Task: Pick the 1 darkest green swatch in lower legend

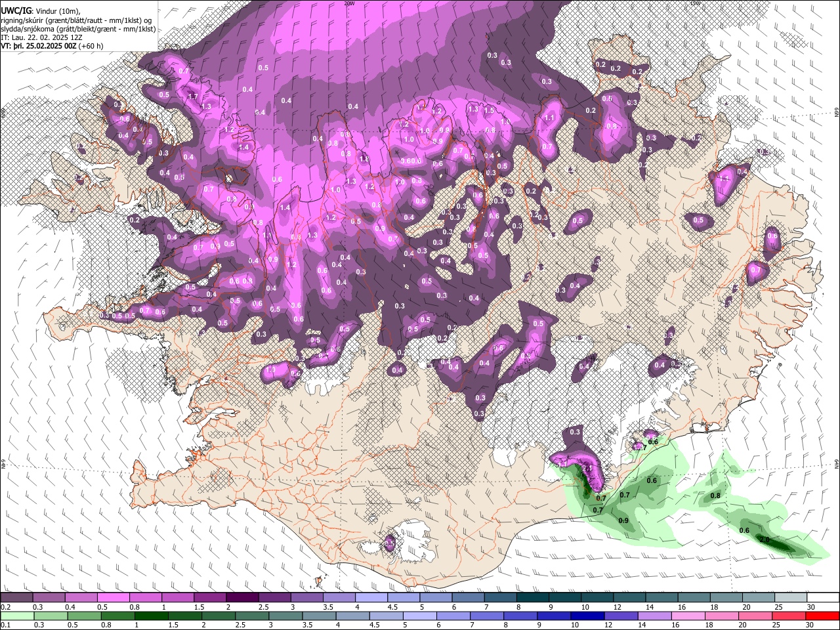Action: [151, 616]
